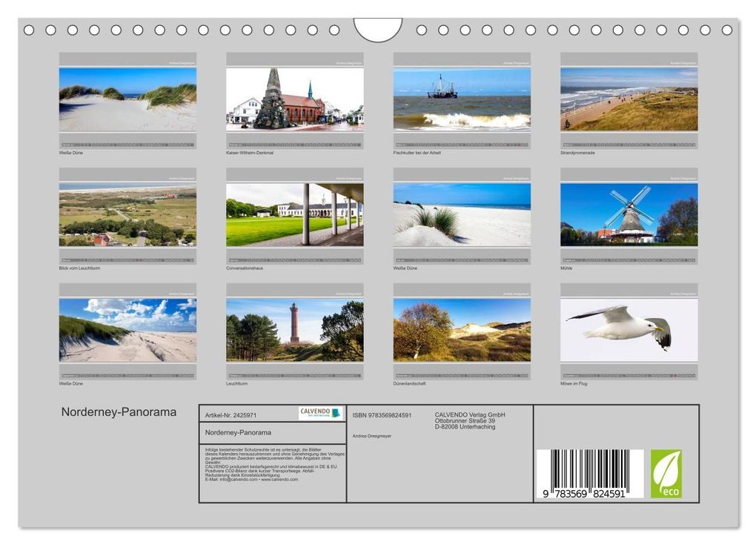Click the caption 'Dünenlandschaft'
756x545 pixels.
click(x=409, y=383)
